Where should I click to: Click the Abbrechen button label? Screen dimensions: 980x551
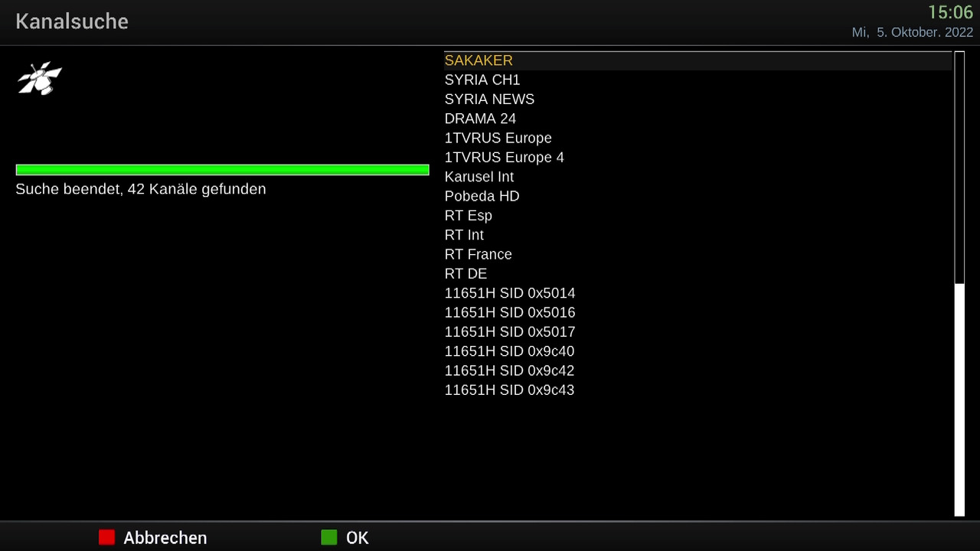tap(165, 538)
